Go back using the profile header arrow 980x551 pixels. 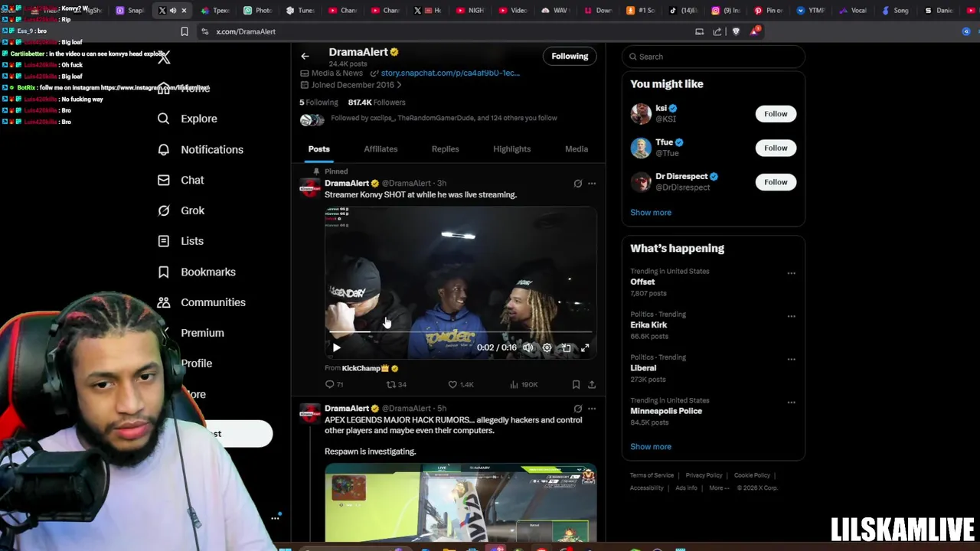click(x=305, y=56)
